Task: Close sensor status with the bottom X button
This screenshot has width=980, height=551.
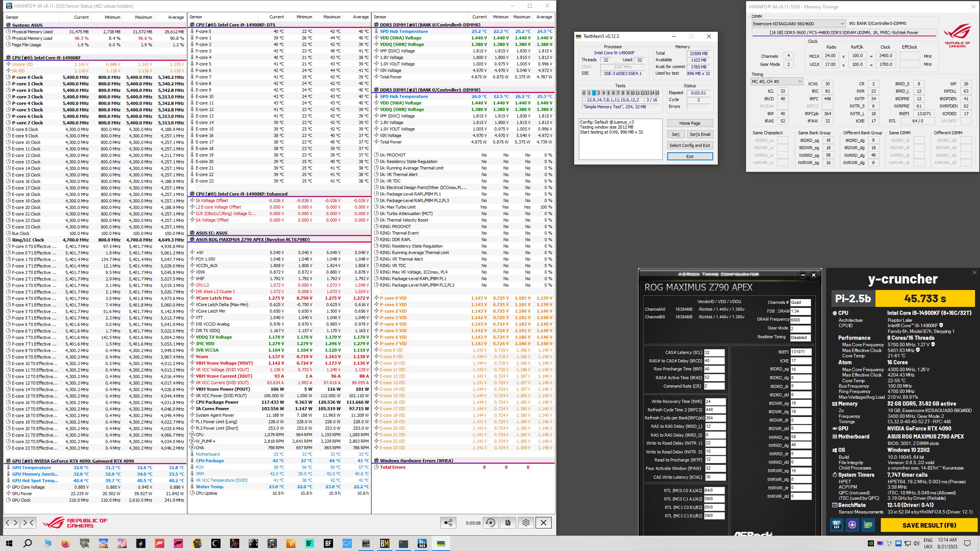Action: (544, 523)
